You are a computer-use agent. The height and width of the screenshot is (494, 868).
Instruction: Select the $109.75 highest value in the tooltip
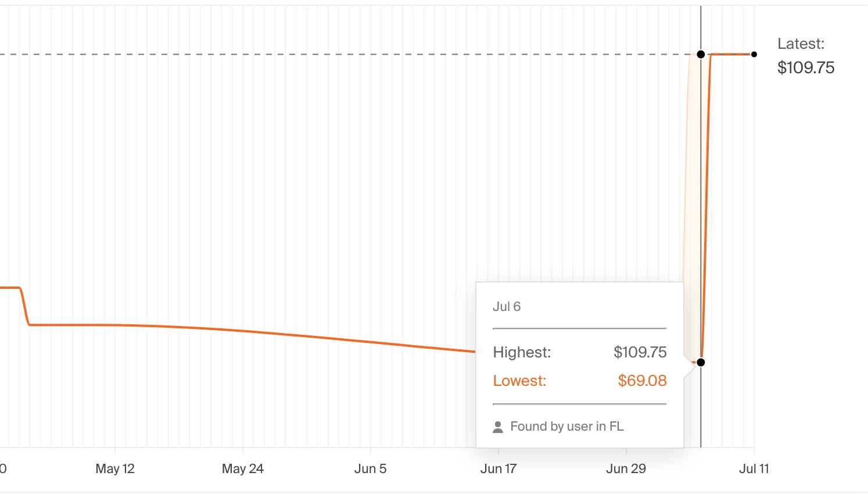[x=640, y=352]
